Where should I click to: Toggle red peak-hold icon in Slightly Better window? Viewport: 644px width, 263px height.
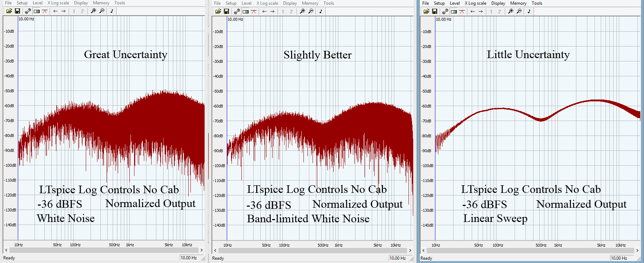point(254,11)
